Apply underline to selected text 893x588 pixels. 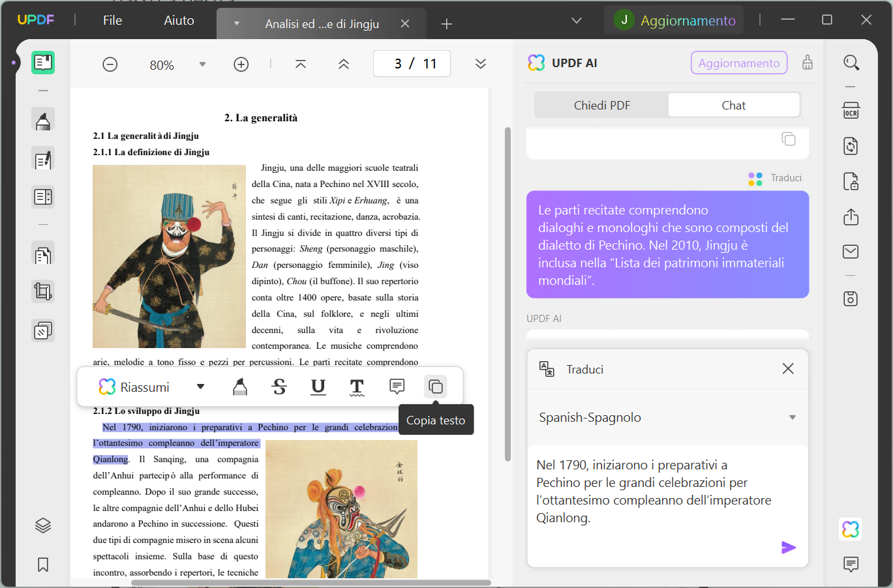[x=318, y=387]
